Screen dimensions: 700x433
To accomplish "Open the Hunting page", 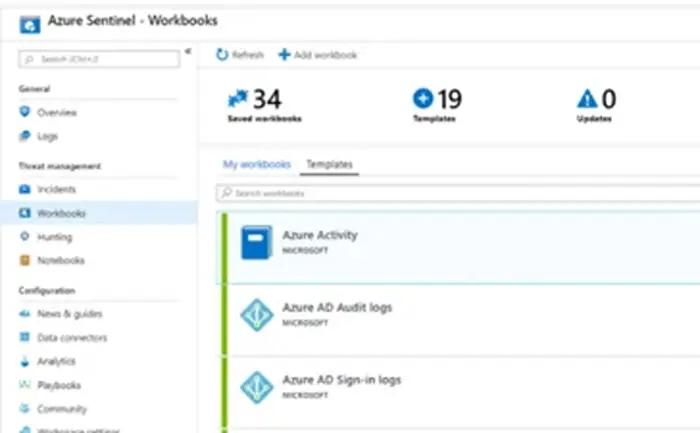I will [x=54, y=237].
